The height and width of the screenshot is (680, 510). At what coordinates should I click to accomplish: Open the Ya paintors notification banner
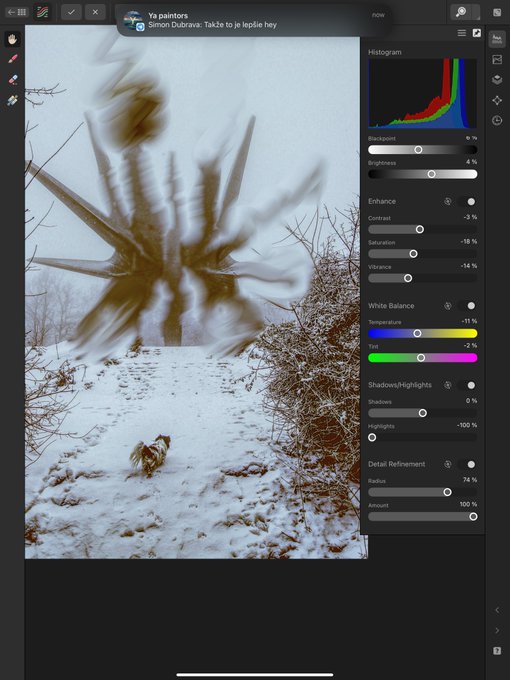tap(254, 20)
